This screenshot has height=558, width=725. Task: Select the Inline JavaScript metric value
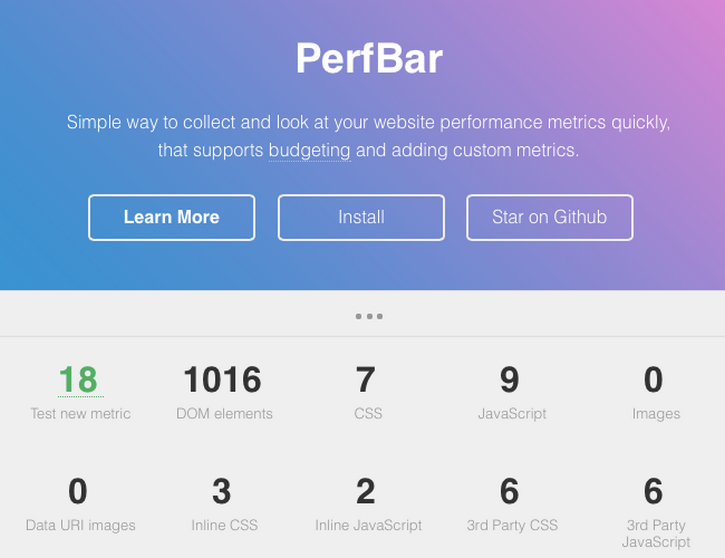[366, 493]
